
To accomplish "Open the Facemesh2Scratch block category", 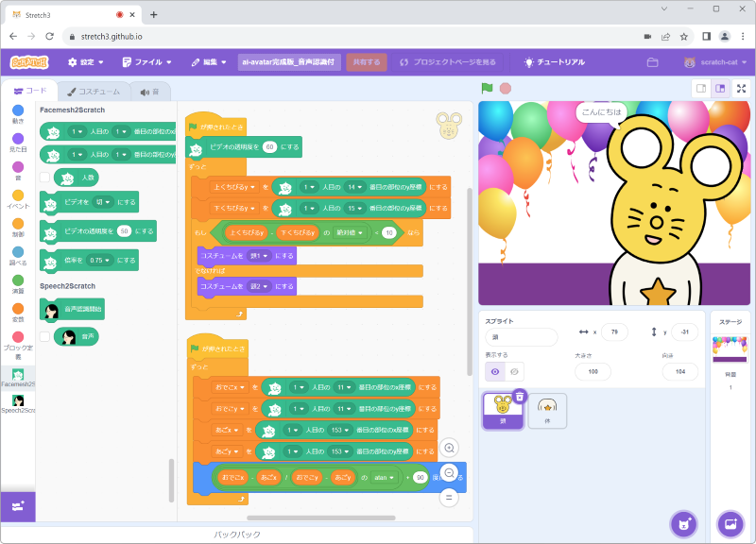I will [17, 377].
